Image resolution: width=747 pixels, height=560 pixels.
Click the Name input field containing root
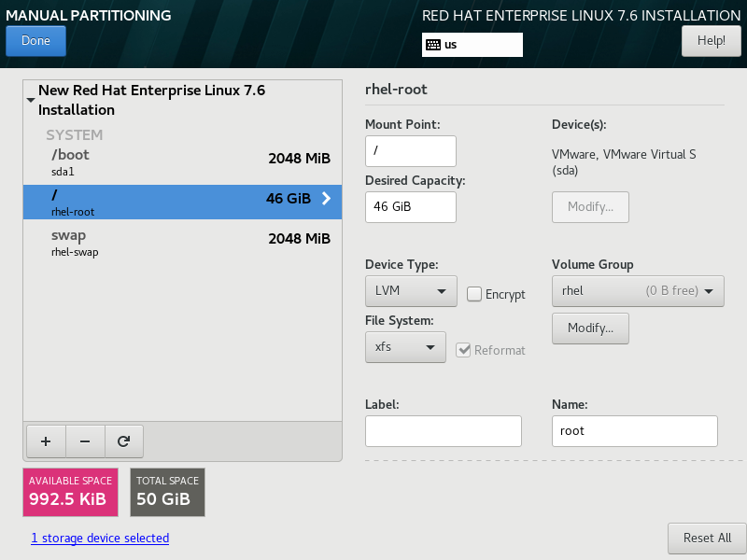click(635, 431)
